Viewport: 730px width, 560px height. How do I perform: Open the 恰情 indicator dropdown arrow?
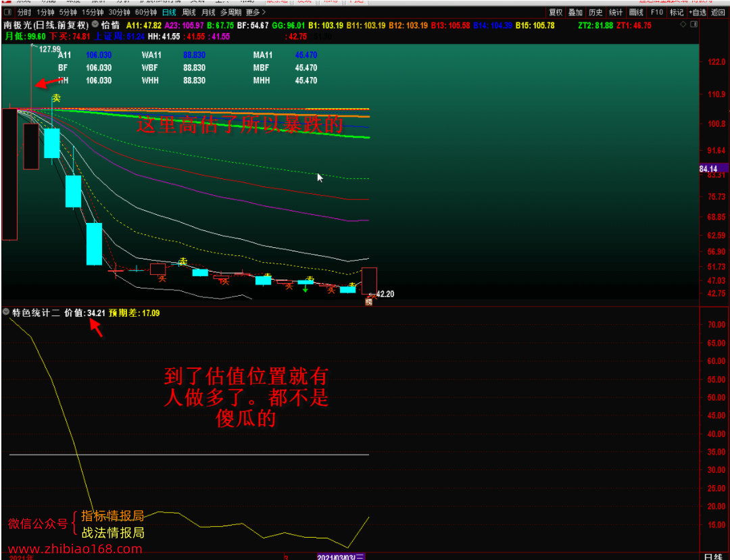pos(95,24)
